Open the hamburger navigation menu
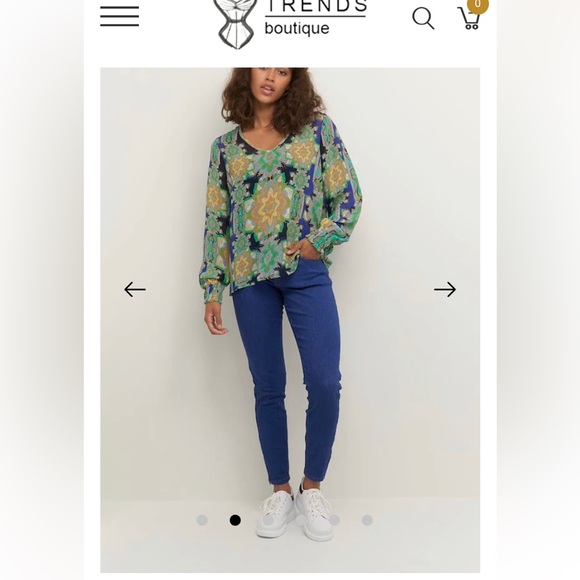Viewport: 580px width, 580px height. tap(119, 16)
